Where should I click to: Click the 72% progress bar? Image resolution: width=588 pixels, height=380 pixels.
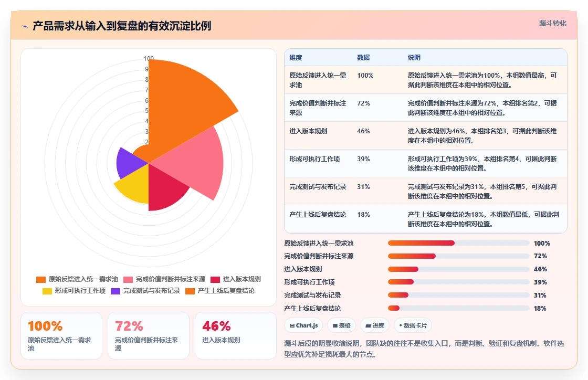[x=459, y=256]
